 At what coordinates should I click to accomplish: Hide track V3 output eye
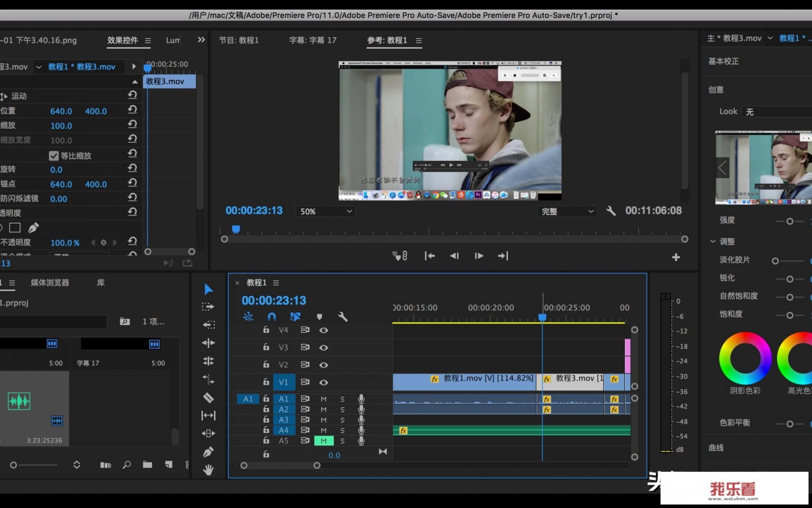click(324, 347)
